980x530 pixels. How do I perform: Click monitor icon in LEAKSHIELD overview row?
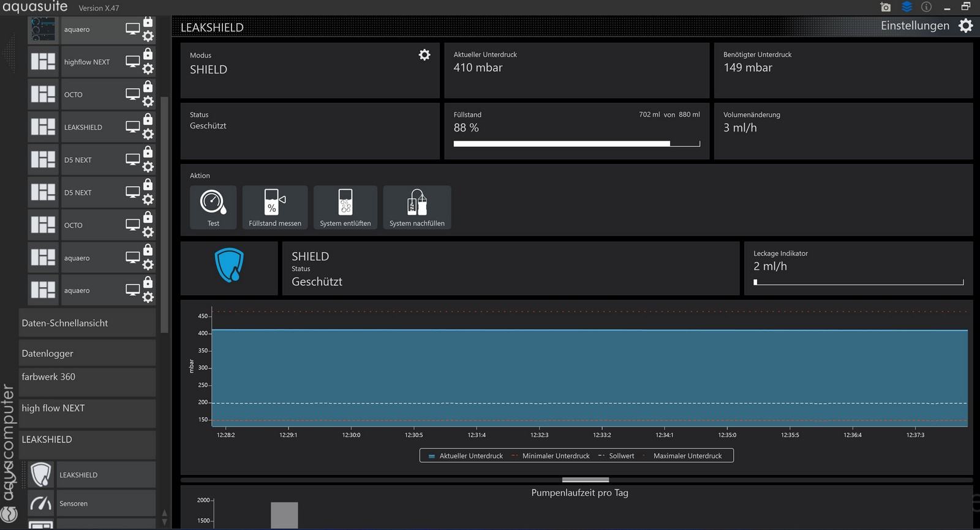133,127
